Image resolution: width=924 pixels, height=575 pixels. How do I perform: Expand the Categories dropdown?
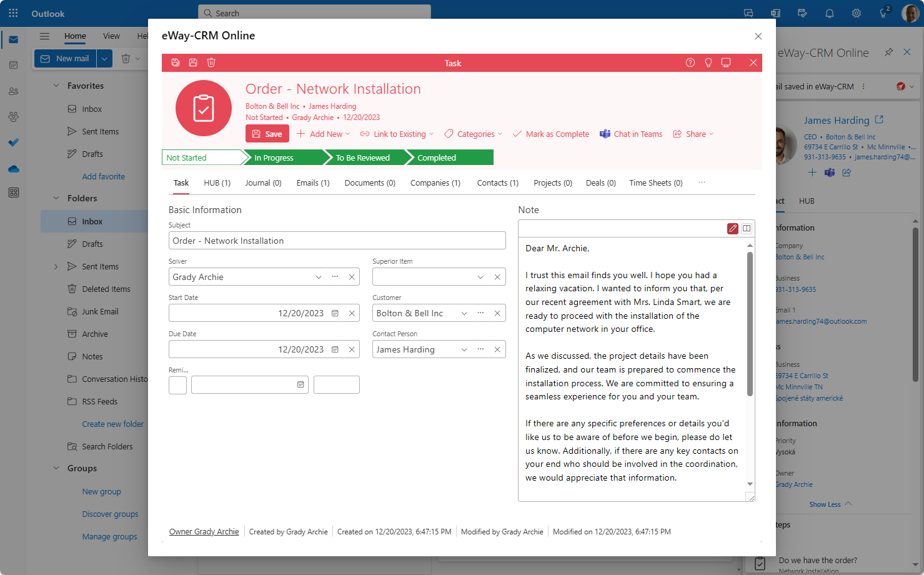click(x=500, y=134)
